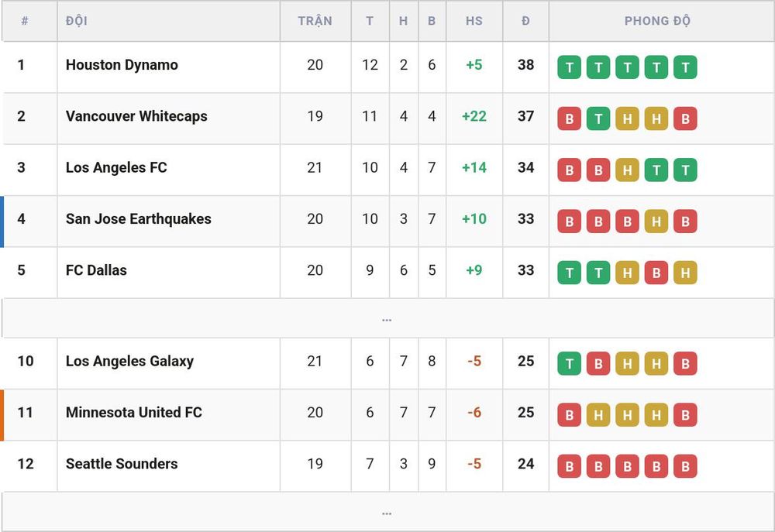Expand hidden rows between FC Dallas and Galaxy

pyautogui.click(x=387, y=318)
